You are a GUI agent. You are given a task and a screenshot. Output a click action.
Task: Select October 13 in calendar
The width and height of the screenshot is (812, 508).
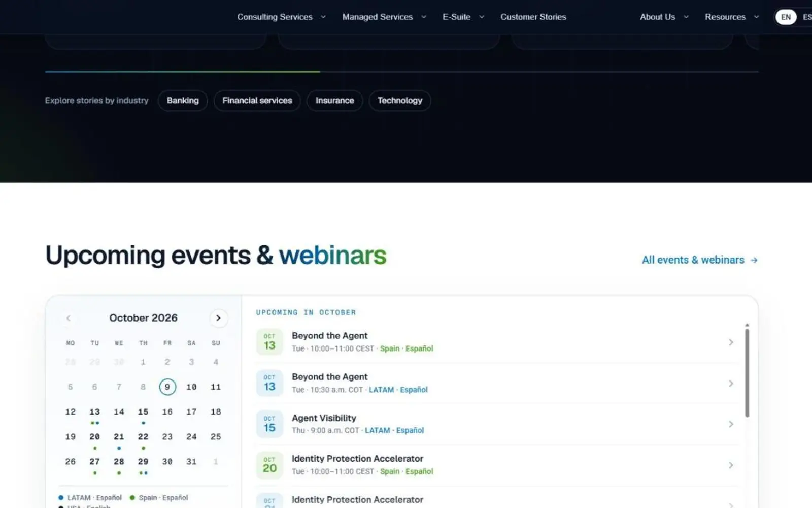tap(94, 412)
